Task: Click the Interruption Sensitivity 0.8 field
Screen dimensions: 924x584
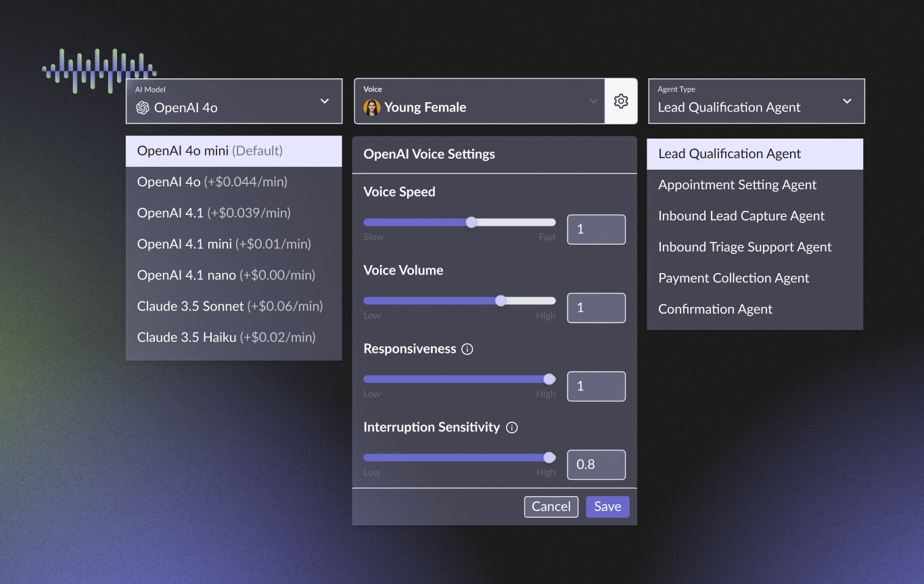Action: [x=597, y=465]
